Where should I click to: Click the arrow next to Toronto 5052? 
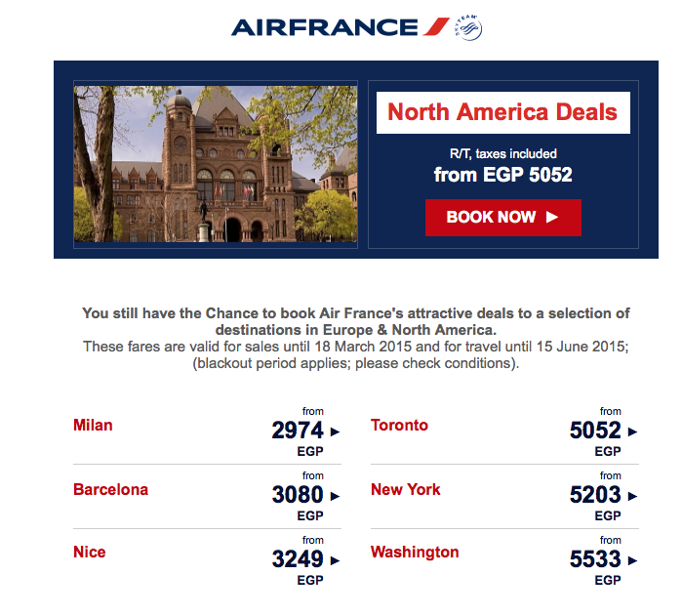click(x=632, y=431)
